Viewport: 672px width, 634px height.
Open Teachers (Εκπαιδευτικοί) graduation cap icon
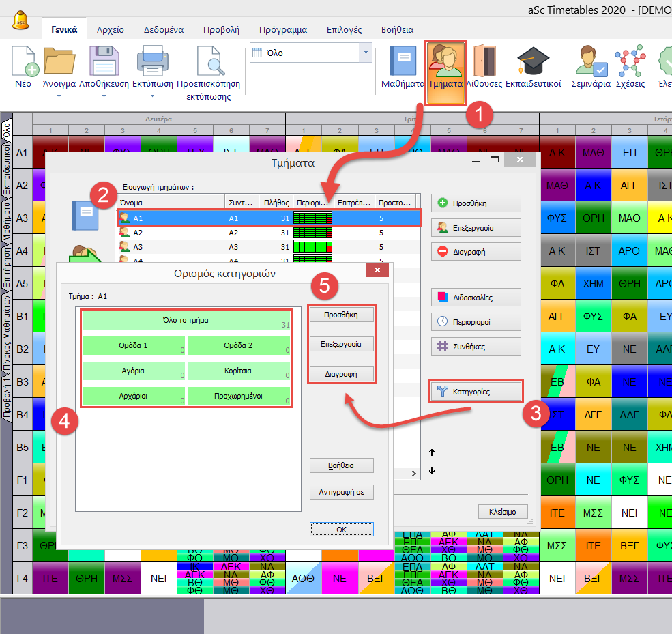tap(533, 62)
